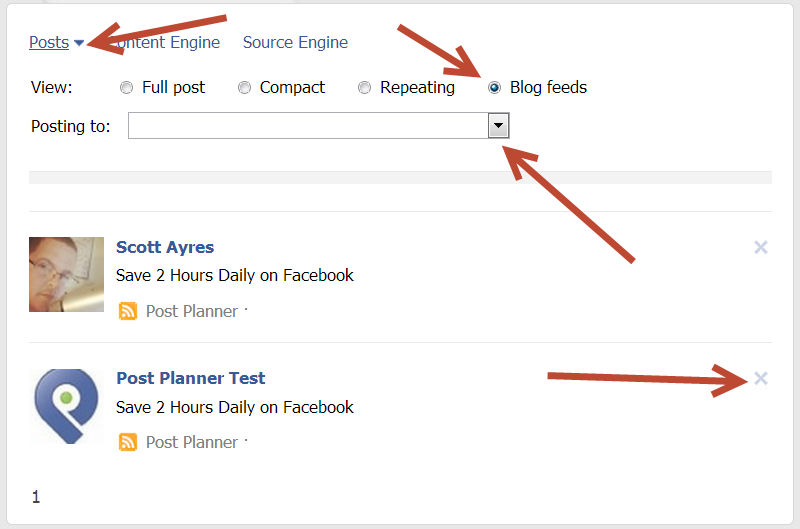Viewport: 800px width, 529px height.
Task: Open the Posts tab link
Action: coord(48,43)
